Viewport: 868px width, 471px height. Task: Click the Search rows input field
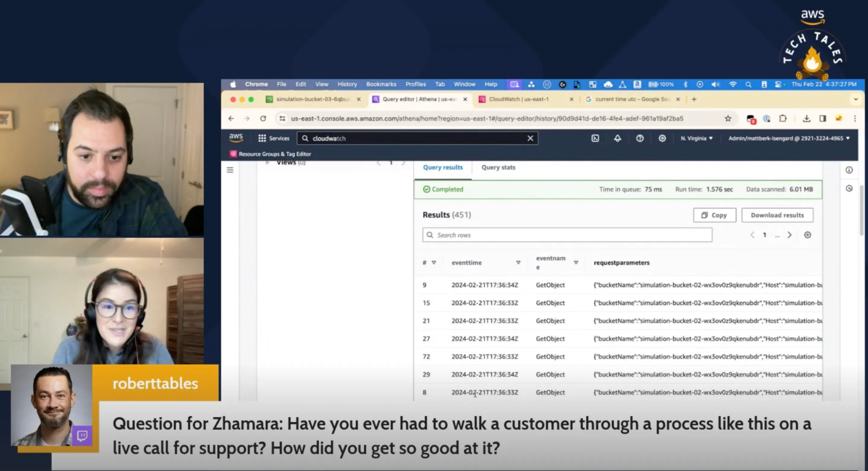click(x=567, y=235)
